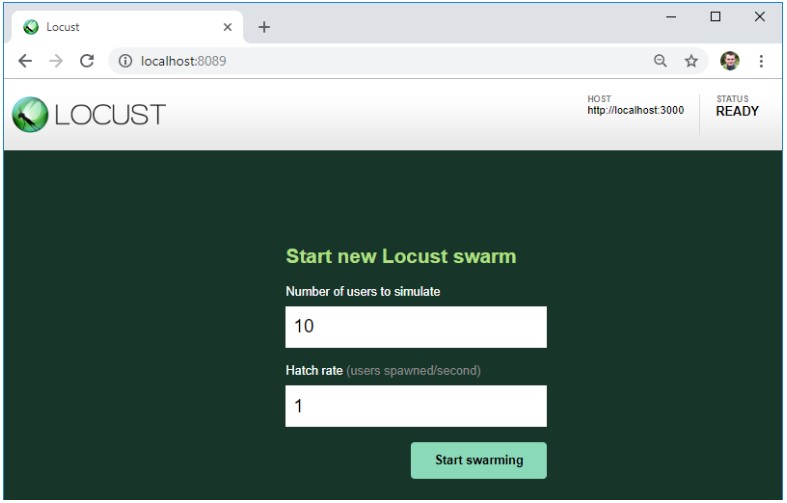
Task: View site information for localhost
Action: pyautogui.click(x=125, y=61)
